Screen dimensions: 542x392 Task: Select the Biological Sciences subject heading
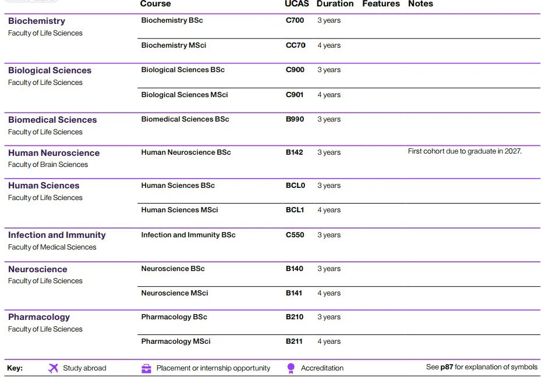(50, 70)
